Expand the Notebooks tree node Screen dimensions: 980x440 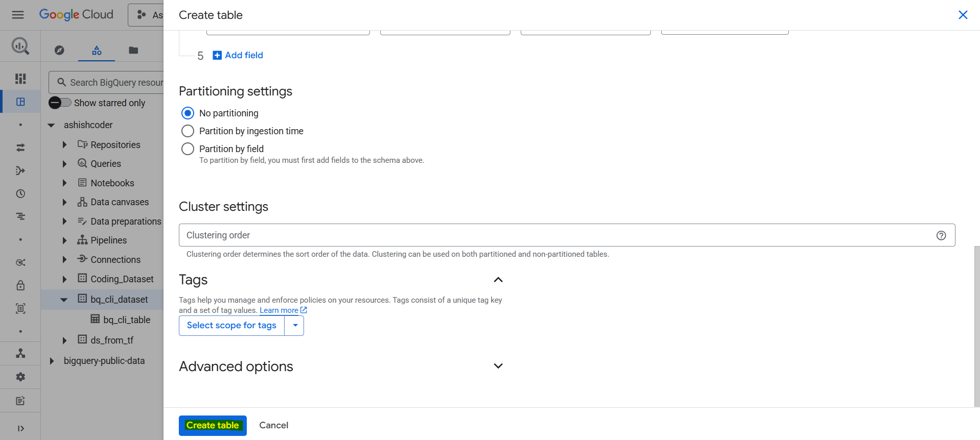coord(64,183)
